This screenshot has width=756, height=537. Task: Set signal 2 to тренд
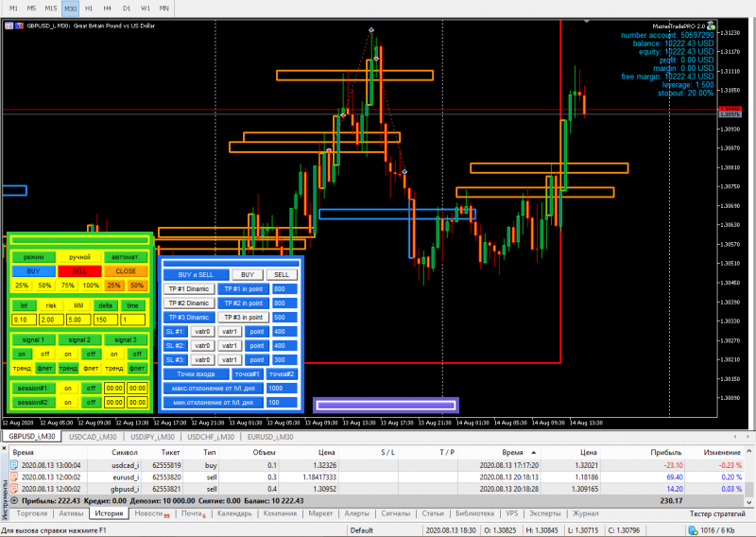[x=68, y=368]
